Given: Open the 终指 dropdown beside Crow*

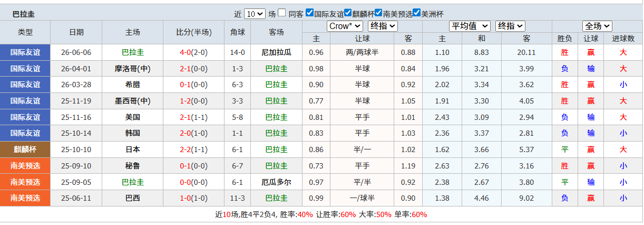Looking at the screenshot, I should (x=383, y=26).
